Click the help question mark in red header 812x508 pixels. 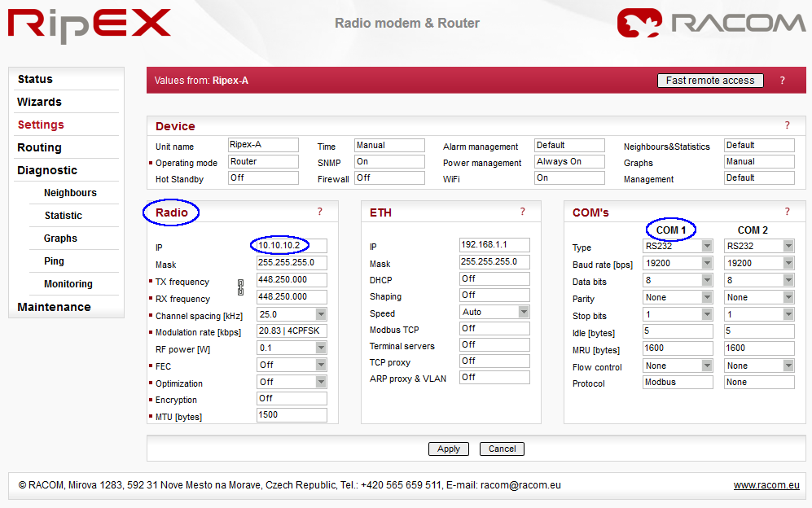click(x=782, y=81)
